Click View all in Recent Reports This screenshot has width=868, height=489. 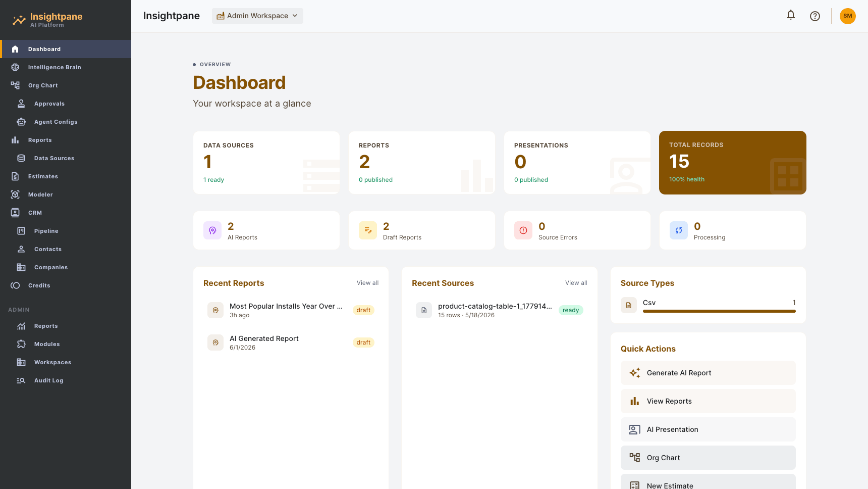tap(367, 283)
